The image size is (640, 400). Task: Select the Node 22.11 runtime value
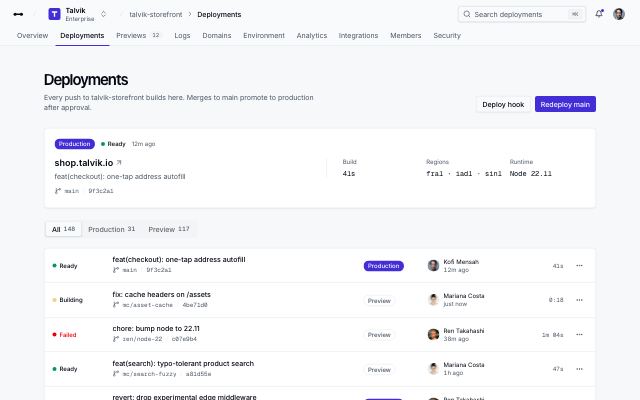click(530, 173)
